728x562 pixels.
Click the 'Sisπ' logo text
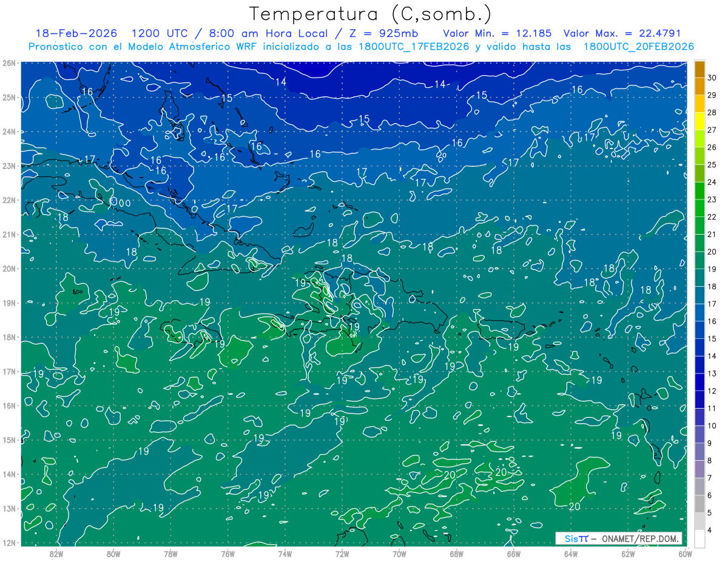pyautogui.click(x=576, y=538)
